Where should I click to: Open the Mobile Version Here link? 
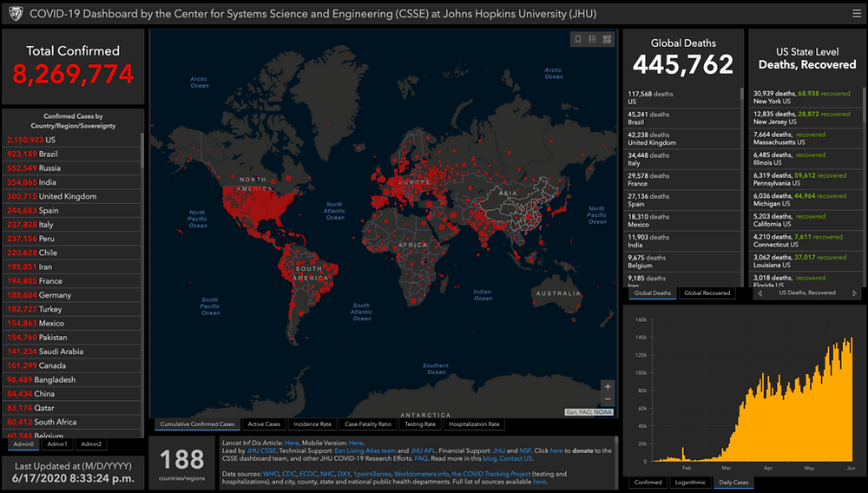point(356,443)
